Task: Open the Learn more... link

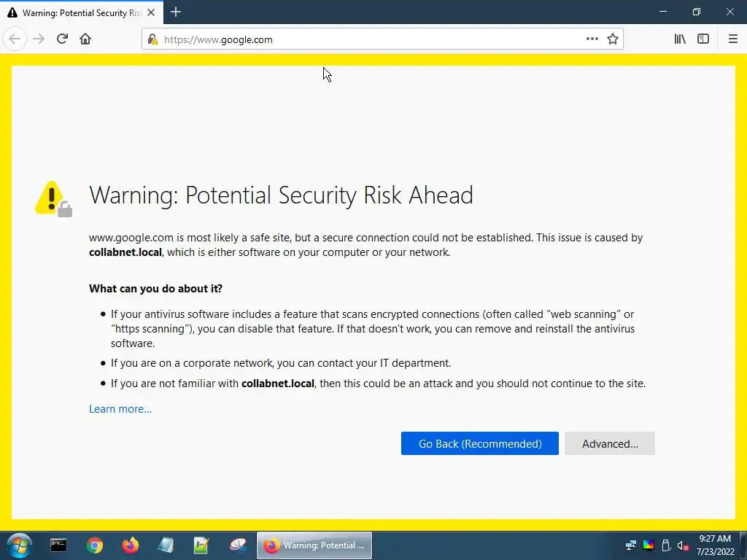Action: coord(120,409)
